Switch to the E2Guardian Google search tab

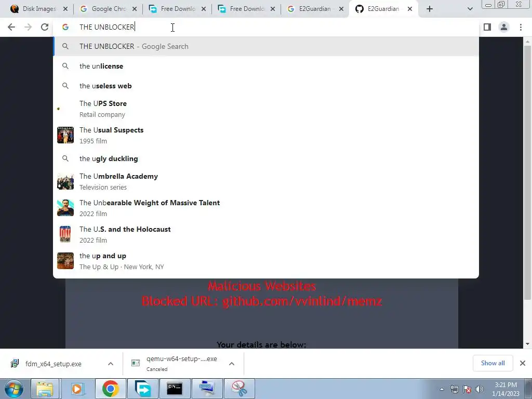click(x=314, y=9)
